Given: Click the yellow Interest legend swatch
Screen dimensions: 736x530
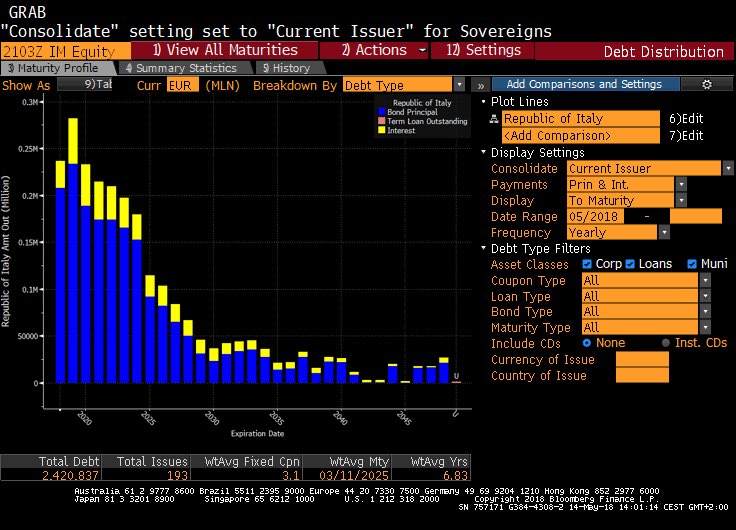Looking at the screenshot, I should (x=382, y=130).
